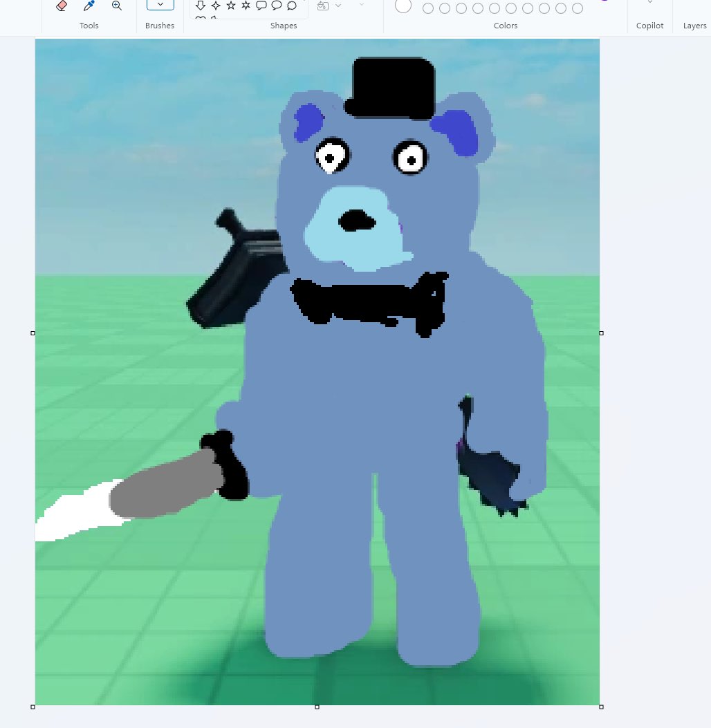711x728 pixels.
Task: Choose the six-point star shape
Action: coord(246,6)
